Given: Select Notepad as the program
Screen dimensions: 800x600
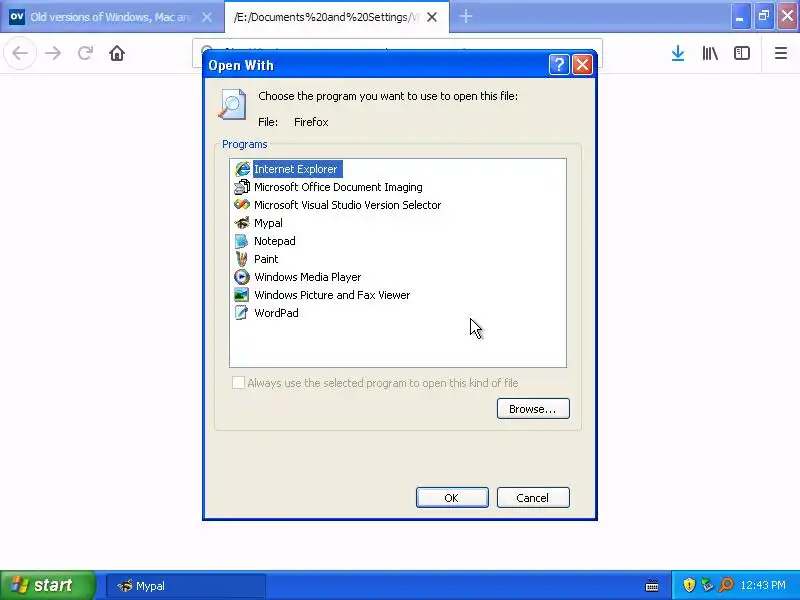Looking at the screenshot, I should pos(265,241).
